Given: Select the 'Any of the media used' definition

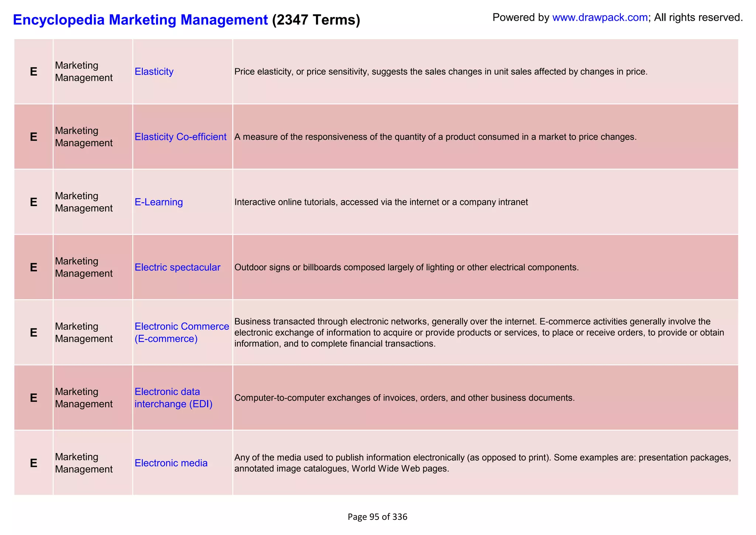Looking at the screenshot, I should [x=482, y=463].
